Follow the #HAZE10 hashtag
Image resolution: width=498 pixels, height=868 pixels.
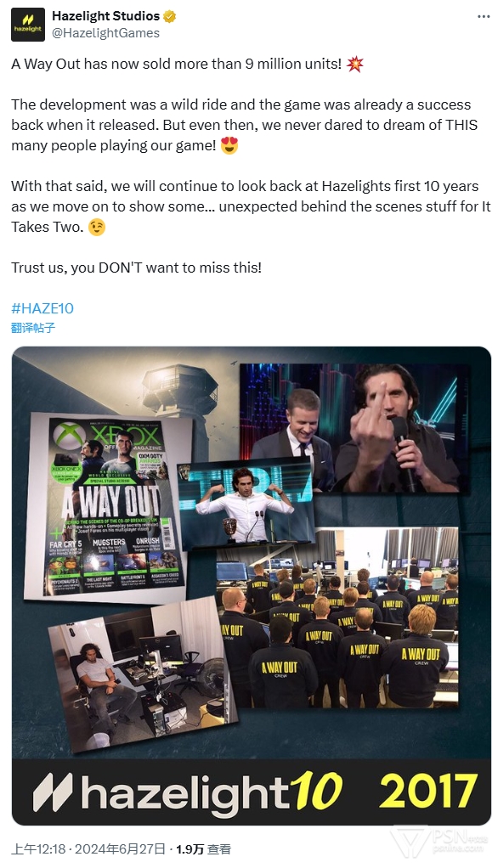coord(42,308)
